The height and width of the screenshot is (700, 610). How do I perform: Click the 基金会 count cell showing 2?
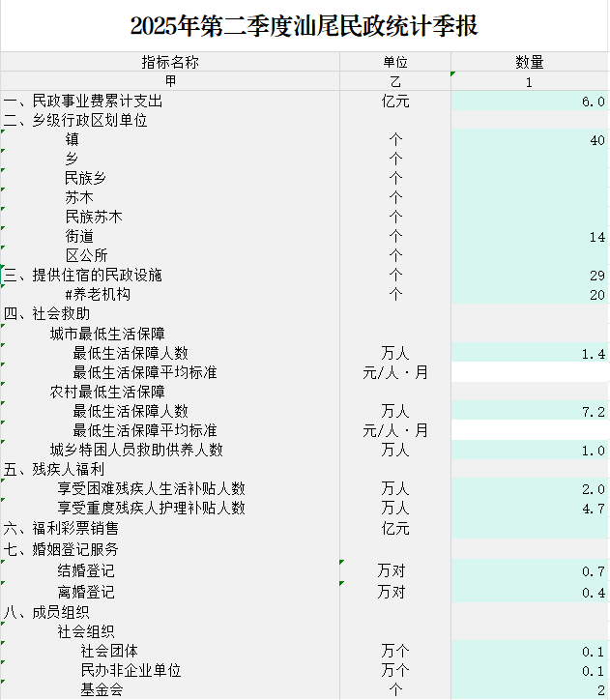pos(529,690)
